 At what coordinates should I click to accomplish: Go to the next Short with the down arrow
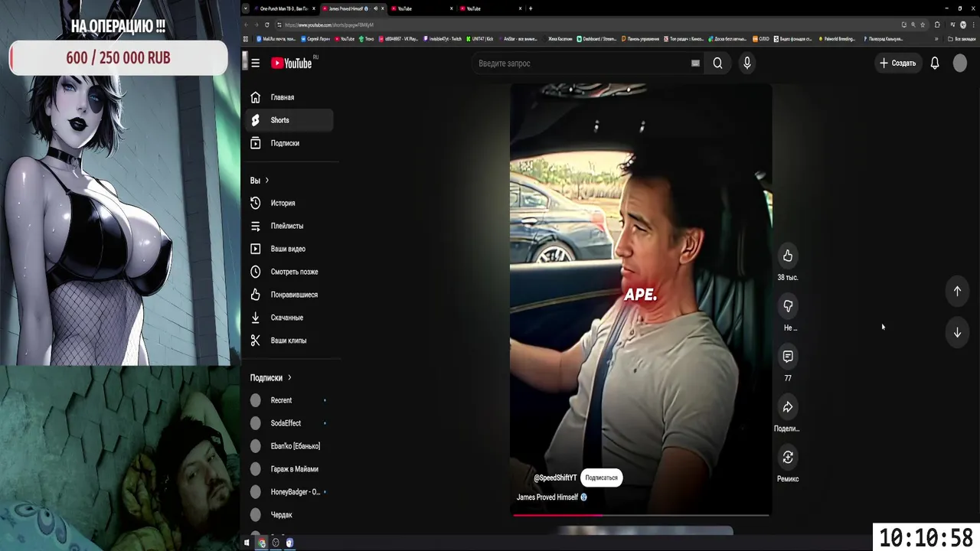pos(957,332)
